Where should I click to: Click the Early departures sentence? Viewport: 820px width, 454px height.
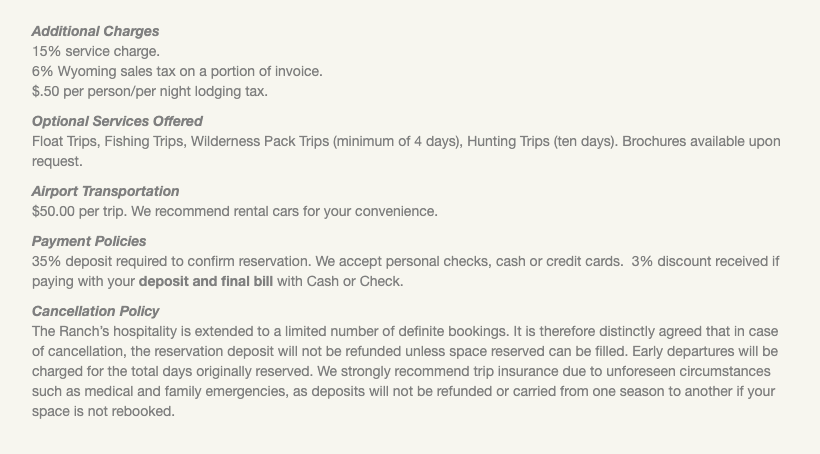700,351
